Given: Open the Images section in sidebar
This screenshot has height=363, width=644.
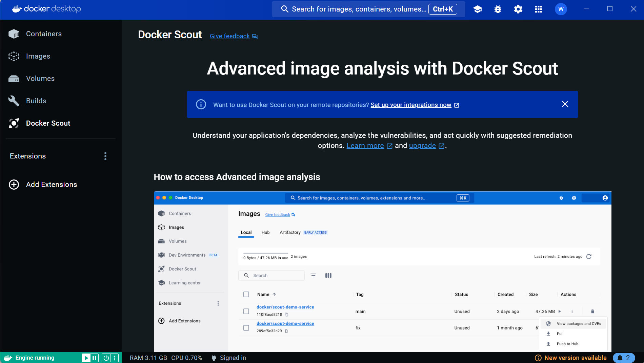Looking at the screenshot, I should tap(61, 56).
